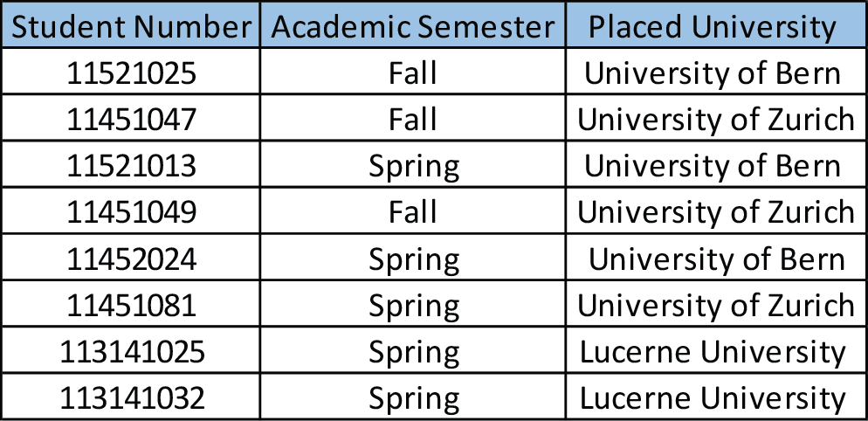Select cell containing 11451049
The width and height of the screenshot is (868, 421).
point(131,210)
